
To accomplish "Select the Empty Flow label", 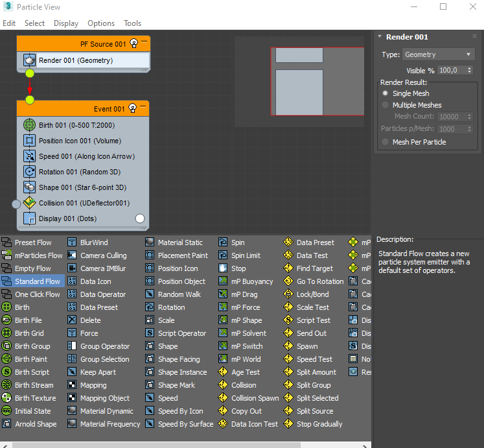I will tap(32, 268).
